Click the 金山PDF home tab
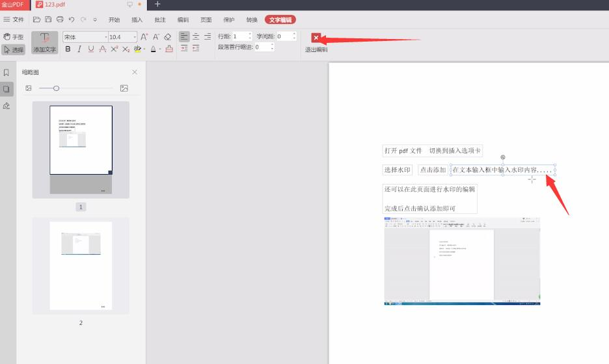Viewport: 609px width, 364px height. click(14, 5)
